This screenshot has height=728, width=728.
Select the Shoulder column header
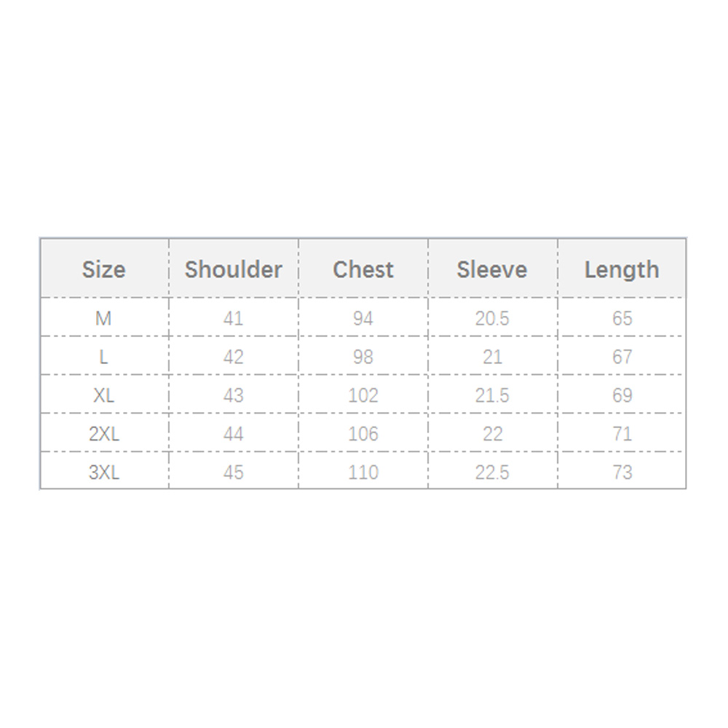233,269
